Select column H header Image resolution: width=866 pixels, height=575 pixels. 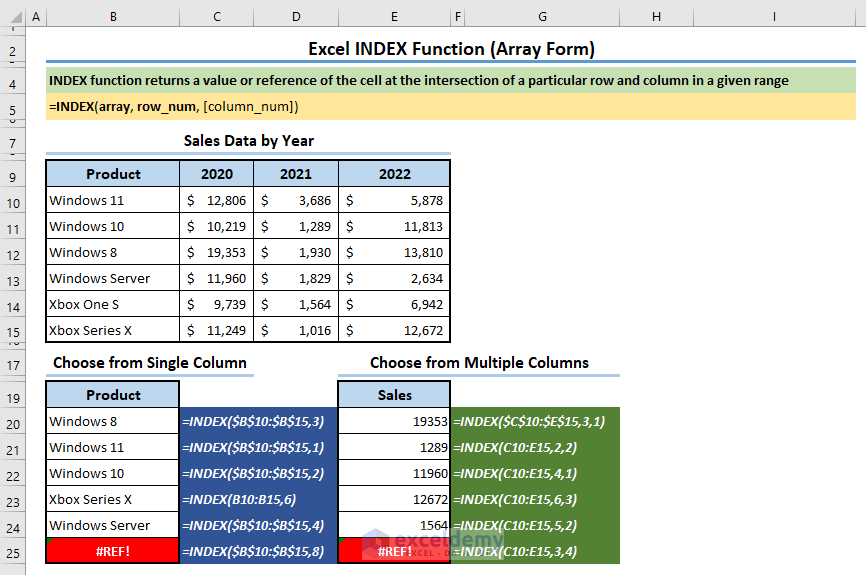656,17
